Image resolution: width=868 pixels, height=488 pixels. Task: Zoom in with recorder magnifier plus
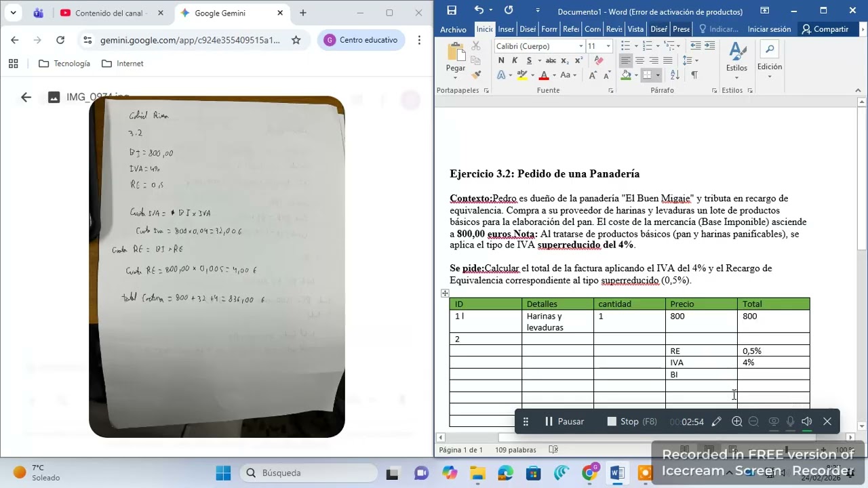736,422
